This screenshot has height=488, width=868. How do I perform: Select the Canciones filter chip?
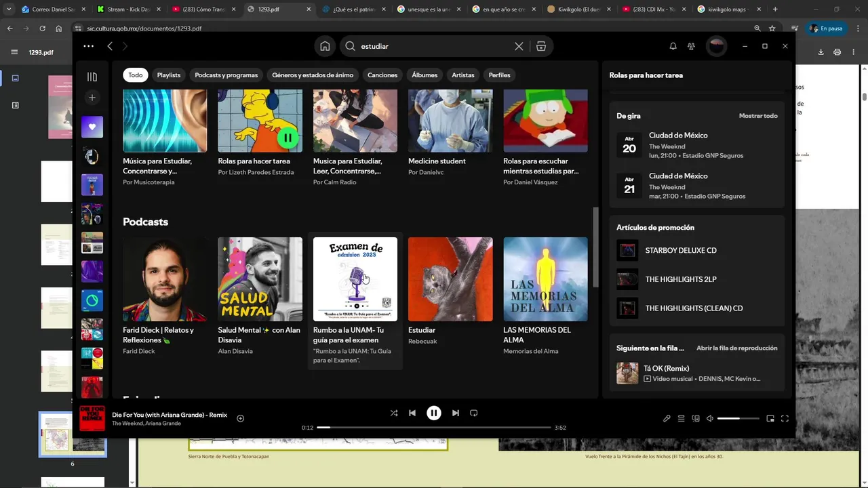pyautogui.click(x=382, y=75)
